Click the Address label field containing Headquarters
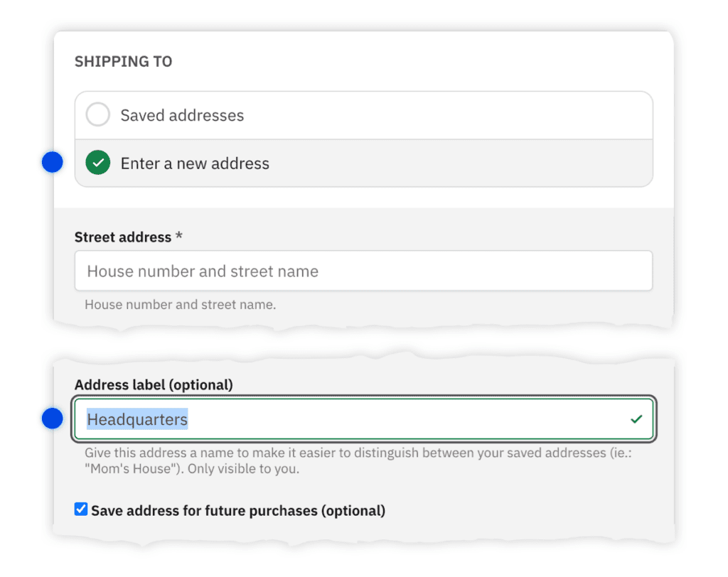Screen dimensions: 728x577 click(x=363, y=419)
